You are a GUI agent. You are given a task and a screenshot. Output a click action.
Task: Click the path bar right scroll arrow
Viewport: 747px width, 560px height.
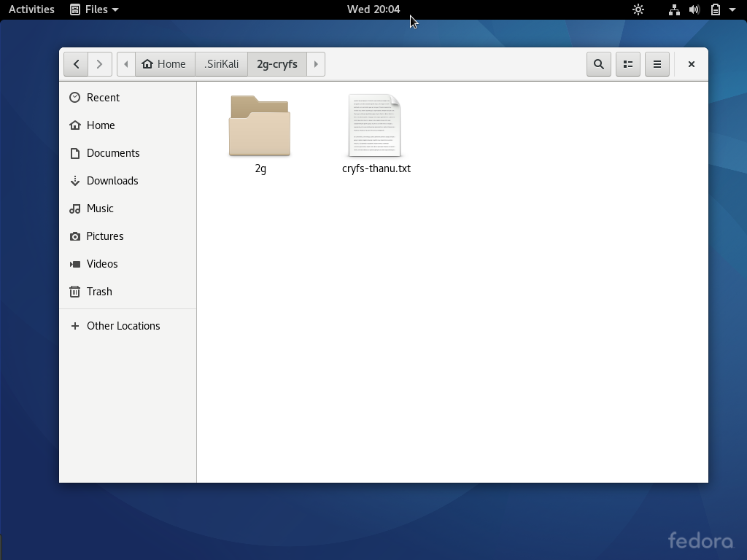tap(316, 64)
